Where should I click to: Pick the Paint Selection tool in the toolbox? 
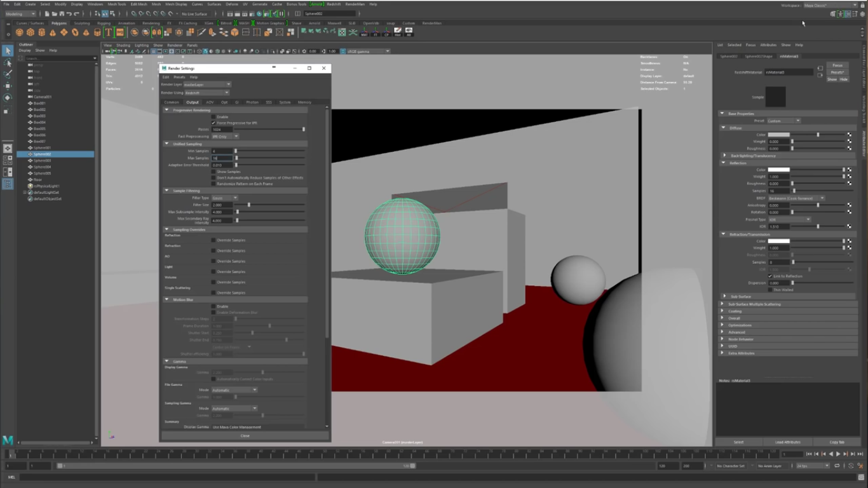coord(8,74)
